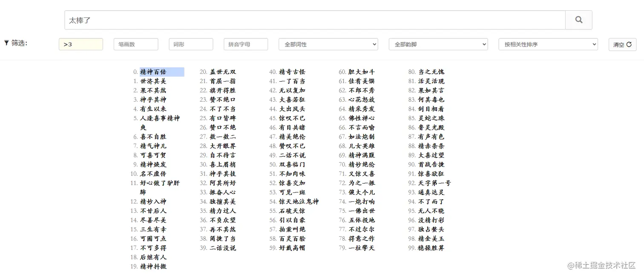Click the result 一柱擎天
Screen dimensions: 644x278
coord(362,248)
